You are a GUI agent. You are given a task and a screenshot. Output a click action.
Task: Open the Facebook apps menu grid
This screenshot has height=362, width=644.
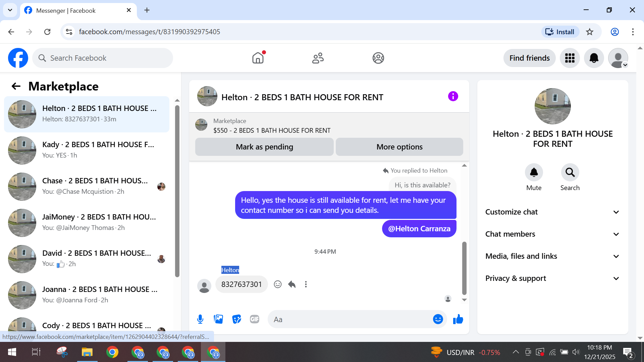(570, 58)
